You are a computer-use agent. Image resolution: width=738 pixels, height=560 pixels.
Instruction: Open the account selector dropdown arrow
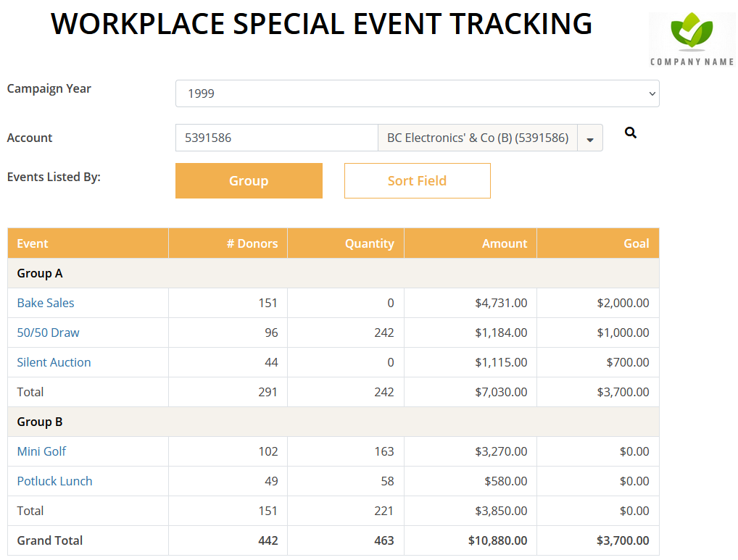[591, 138]
